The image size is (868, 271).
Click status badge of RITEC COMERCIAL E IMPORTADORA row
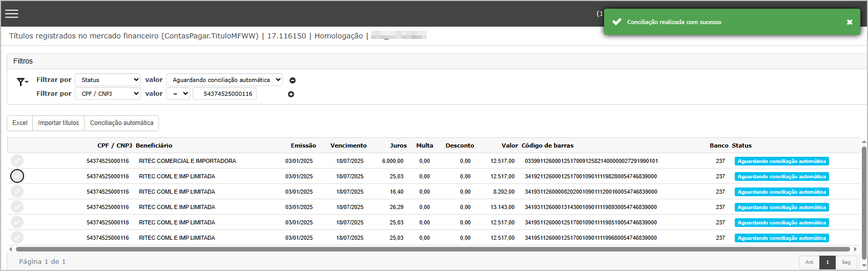pos(781,161)
